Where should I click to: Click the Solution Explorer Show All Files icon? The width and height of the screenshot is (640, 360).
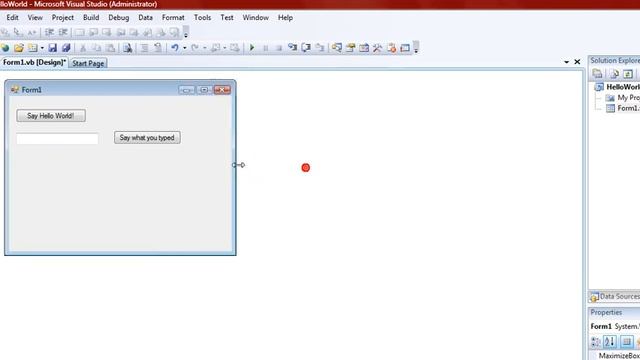coord(614,74)
